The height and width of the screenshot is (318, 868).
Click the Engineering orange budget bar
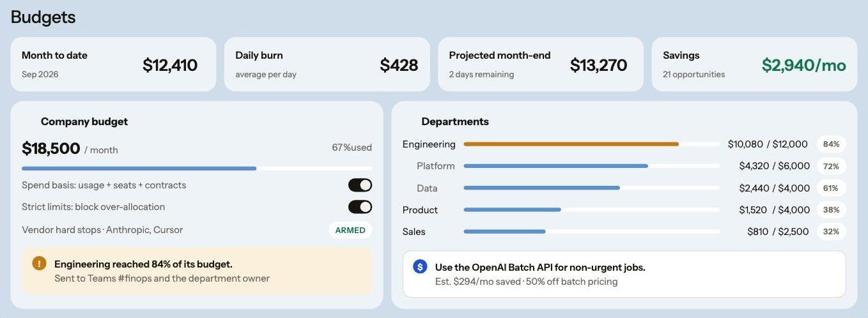(591, 144)
